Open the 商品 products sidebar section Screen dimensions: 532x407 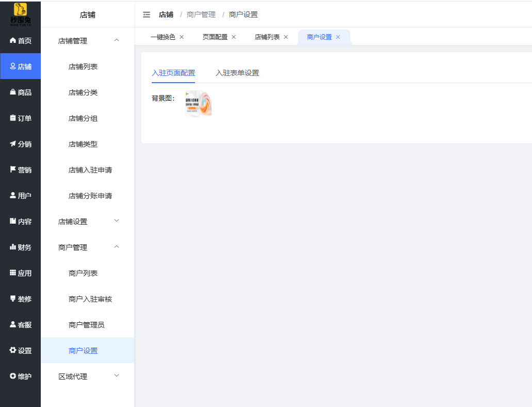point(21,92)
